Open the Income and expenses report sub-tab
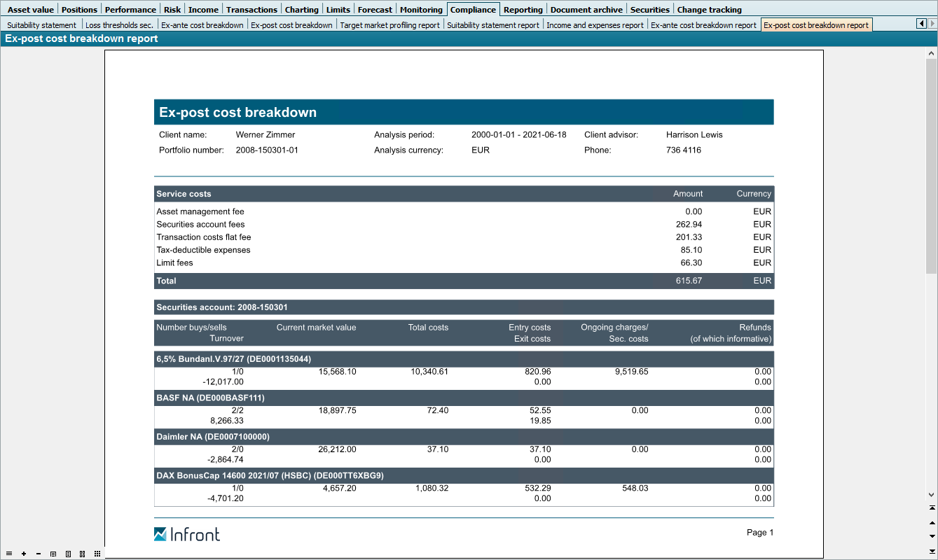The height and width of the screenshot is (560, 938). tap(595, 25)
